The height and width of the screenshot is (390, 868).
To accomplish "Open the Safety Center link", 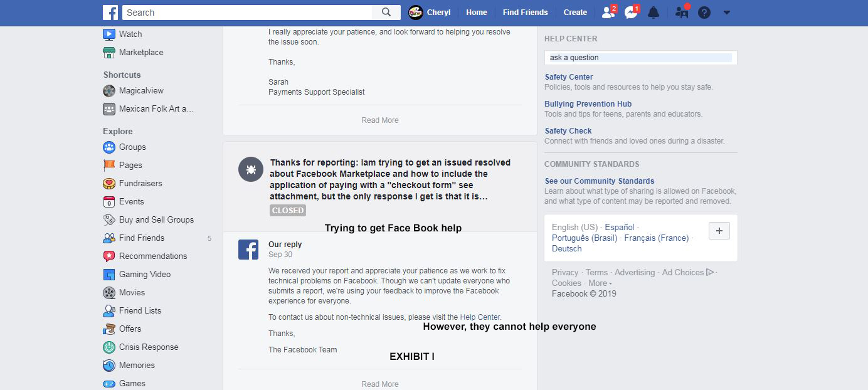I will (569, 77).
